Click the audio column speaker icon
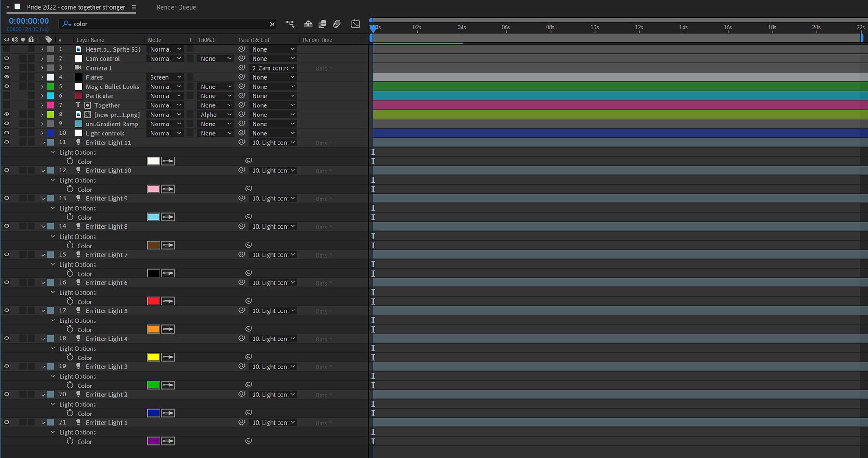This screenshot has height=458, width=868. (x=14, y=39)
